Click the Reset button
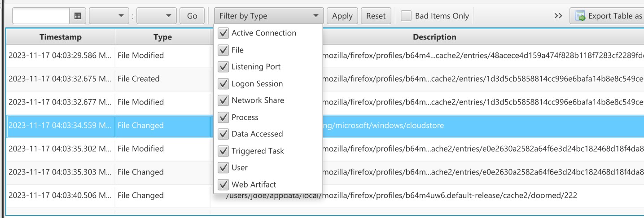Screen dimensions: 644x218 pos(376,16)
